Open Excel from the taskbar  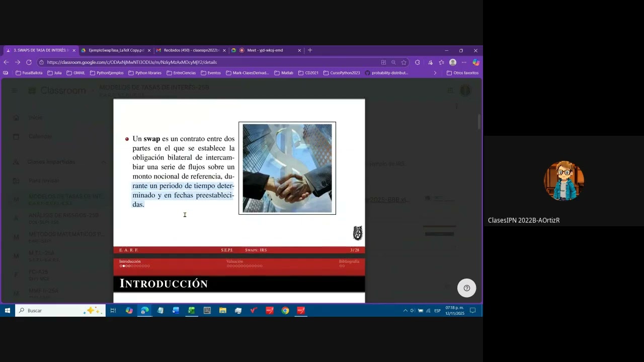pyautogui.click(x=191, y=311)
